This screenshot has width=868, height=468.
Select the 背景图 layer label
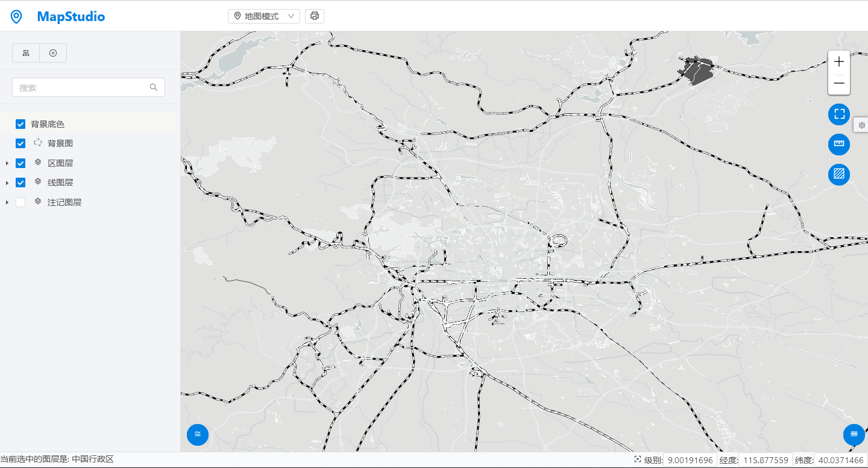pyautogui.click(x=60, y=143)
